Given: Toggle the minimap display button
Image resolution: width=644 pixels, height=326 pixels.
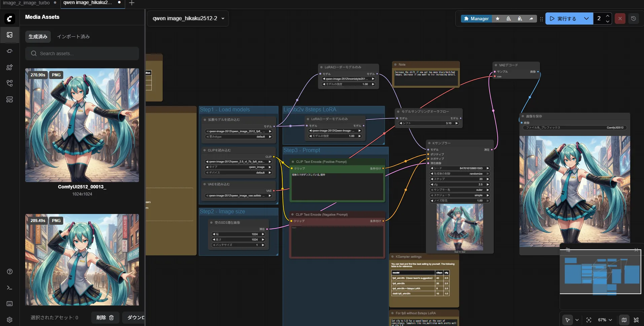Looking at the screenshot, I should point(624,320).
